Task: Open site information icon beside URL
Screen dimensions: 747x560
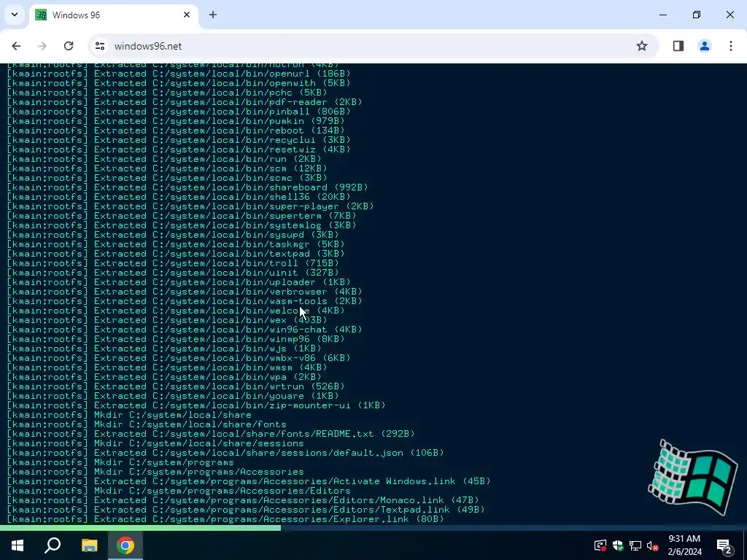Action: click(x=99, y=46)
